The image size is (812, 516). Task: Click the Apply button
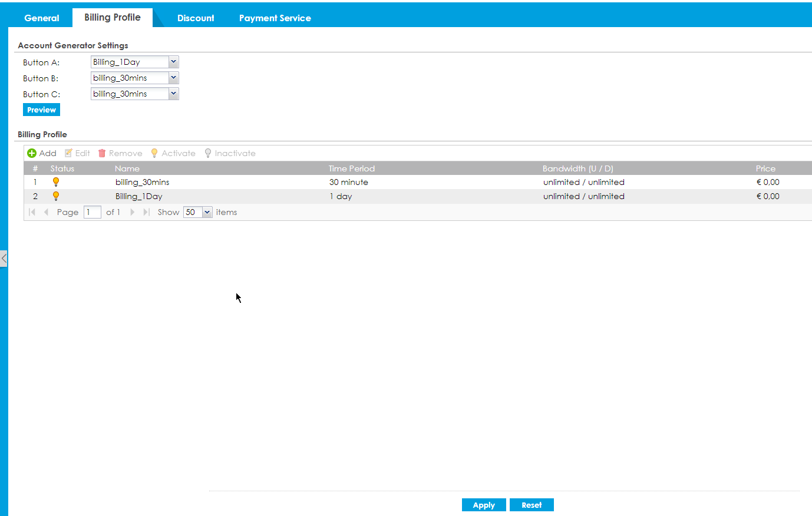(x=484, y=505)
